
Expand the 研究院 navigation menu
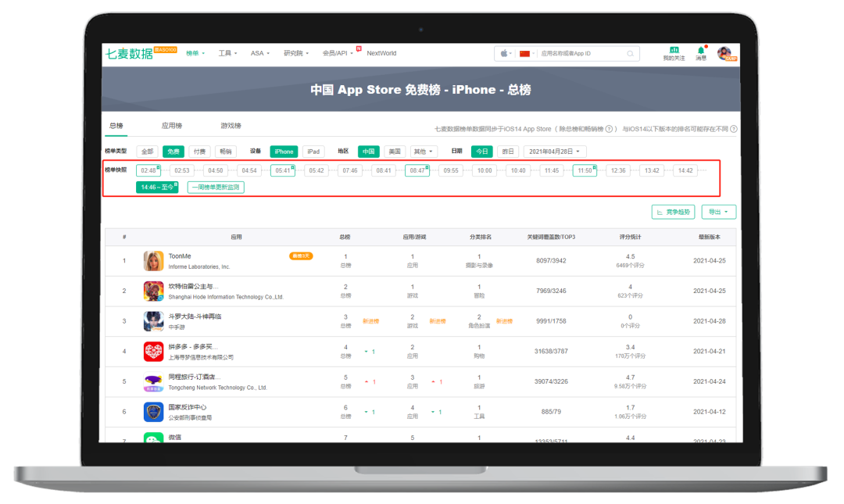[296, 53]
